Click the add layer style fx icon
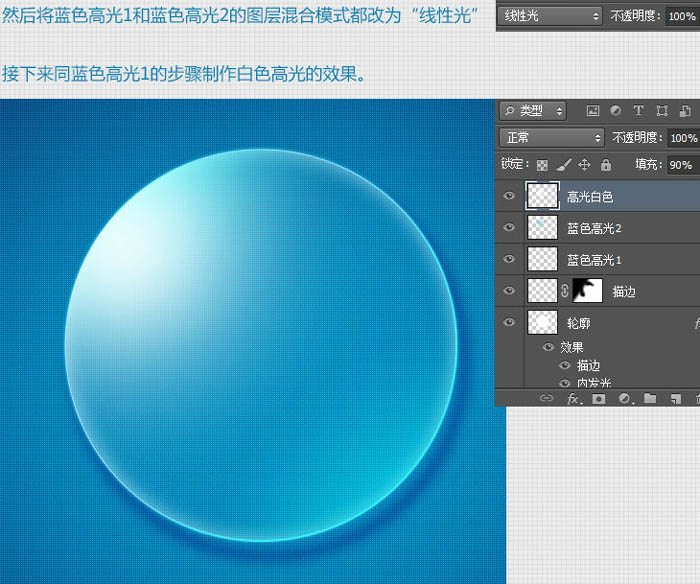This screenshot has height=584, width=700. pyautogui.click(x=574, y=398)
